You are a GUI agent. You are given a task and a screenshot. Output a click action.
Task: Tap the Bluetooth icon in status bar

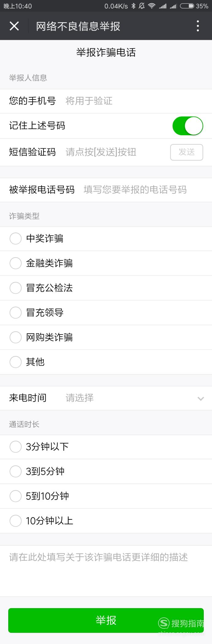(x=133, y=6)
